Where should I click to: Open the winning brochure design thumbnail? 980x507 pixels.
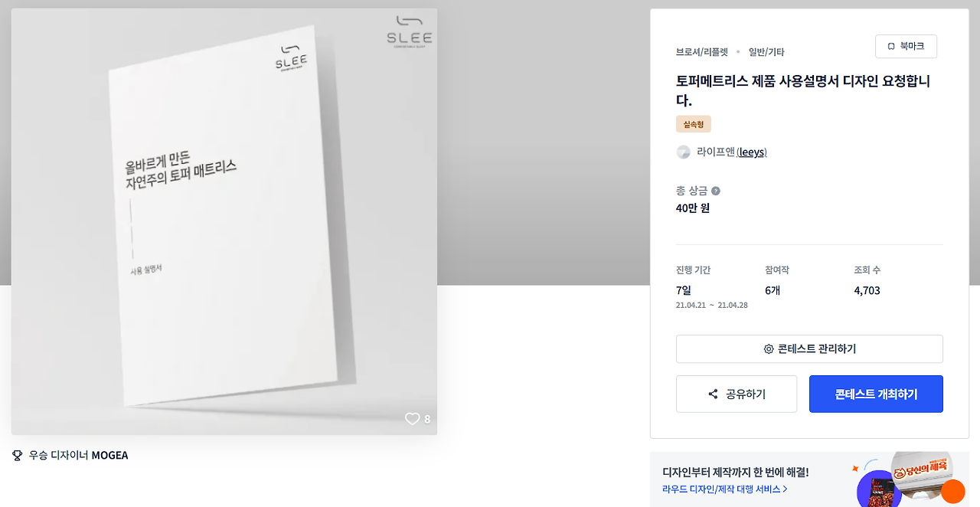point(224,221)
